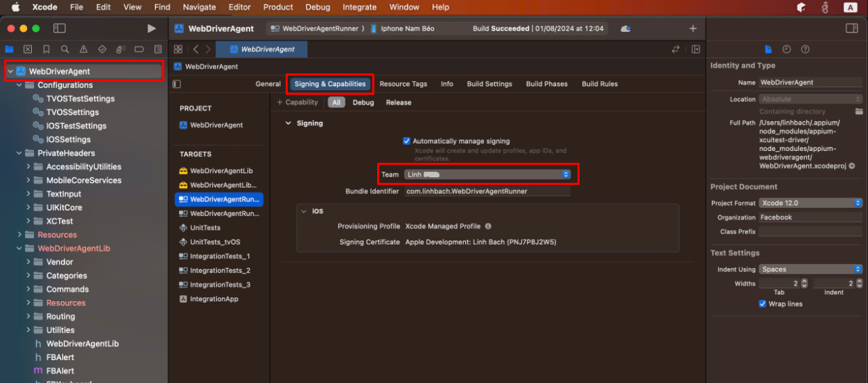Increase the Tab width stepper
Image resolution: width=868 pixels, height=383 pixels.
coord(804,281)
